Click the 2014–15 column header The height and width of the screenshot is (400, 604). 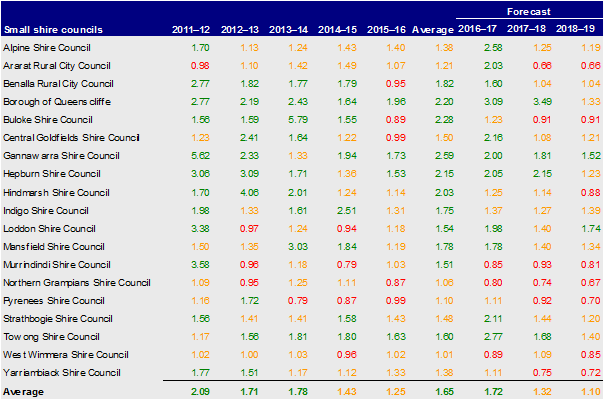[337, 30]
